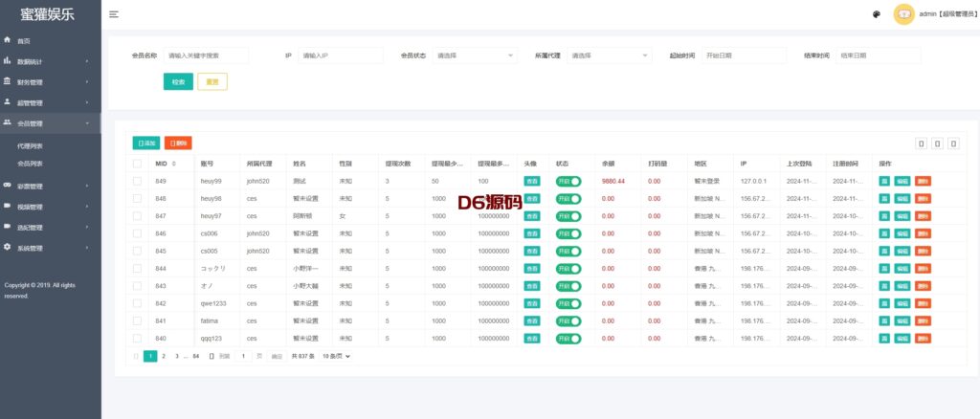Open the 起始时间 start date field

[744, 55]
